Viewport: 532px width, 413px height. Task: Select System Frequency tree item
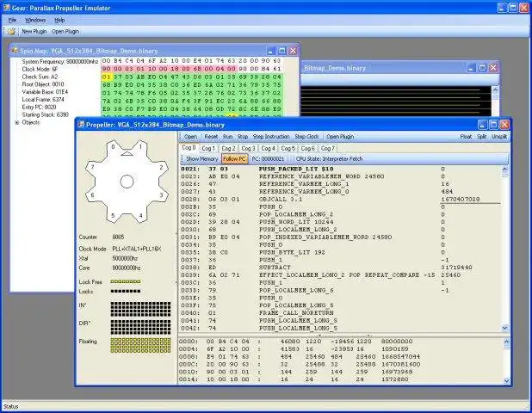[60, 61]
